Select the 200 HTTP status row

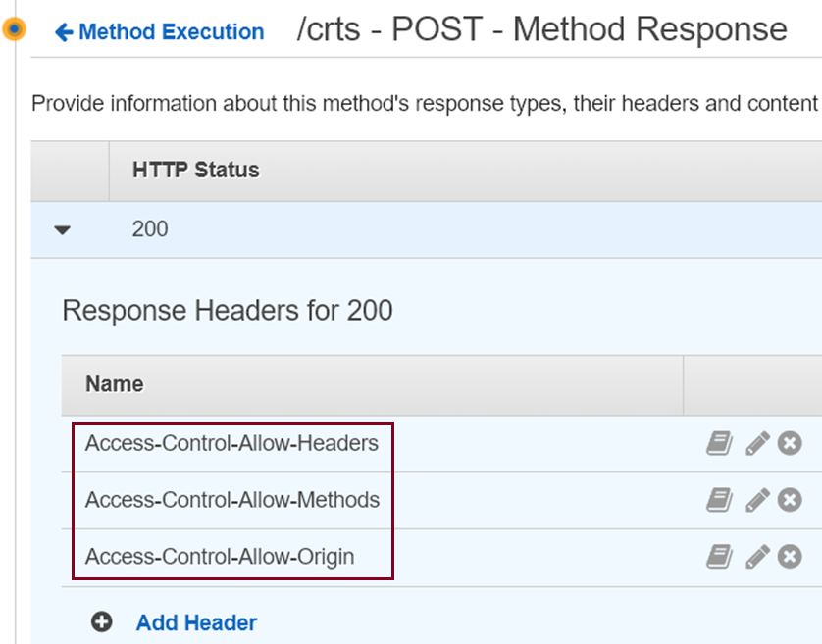click(x=426, y=229)
